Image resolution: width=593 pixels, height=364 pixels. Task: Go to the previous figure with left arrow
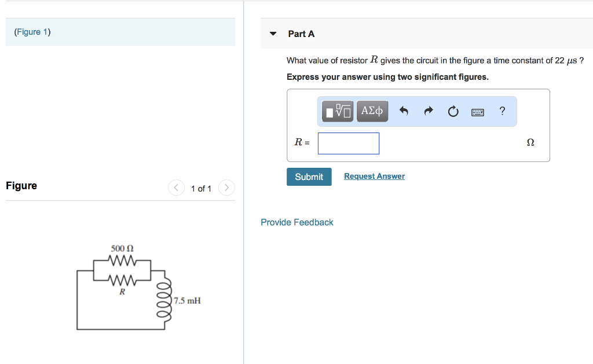(176, 187)
